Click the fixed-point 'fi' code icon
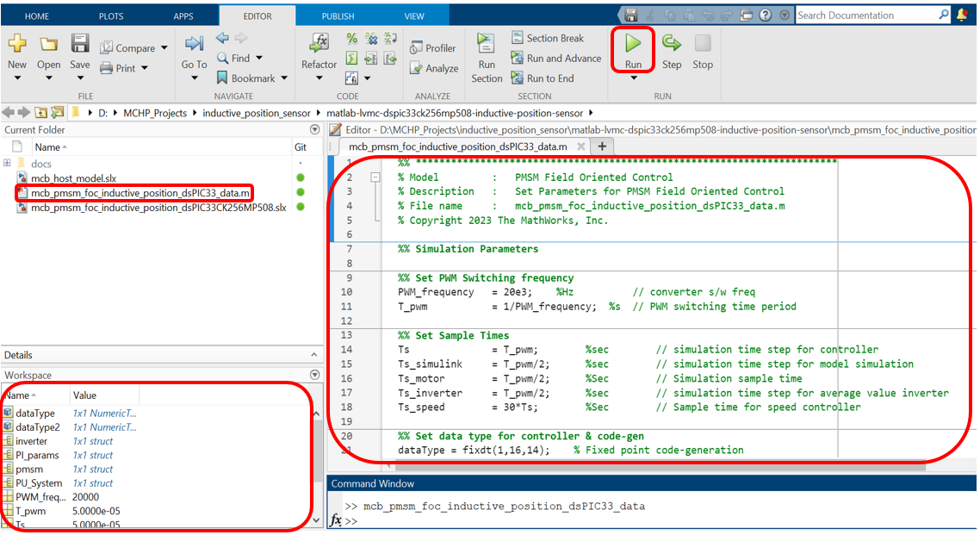980x535 pixels. coord(352,78)
